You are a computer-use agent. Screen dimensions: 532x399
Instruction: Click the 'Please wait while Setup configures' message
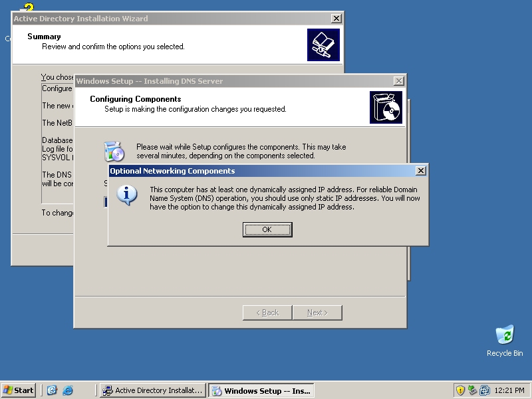241,152
